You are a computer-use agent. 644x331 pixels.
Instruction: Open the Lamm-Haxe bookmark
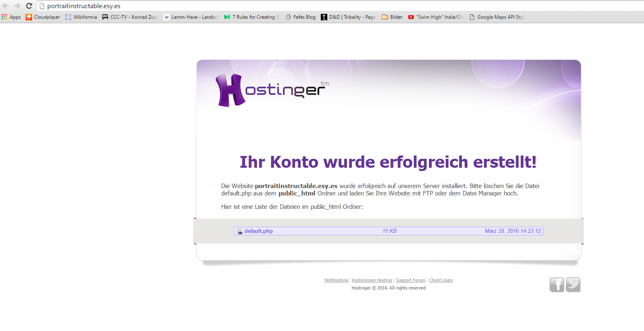coord(191,17)
